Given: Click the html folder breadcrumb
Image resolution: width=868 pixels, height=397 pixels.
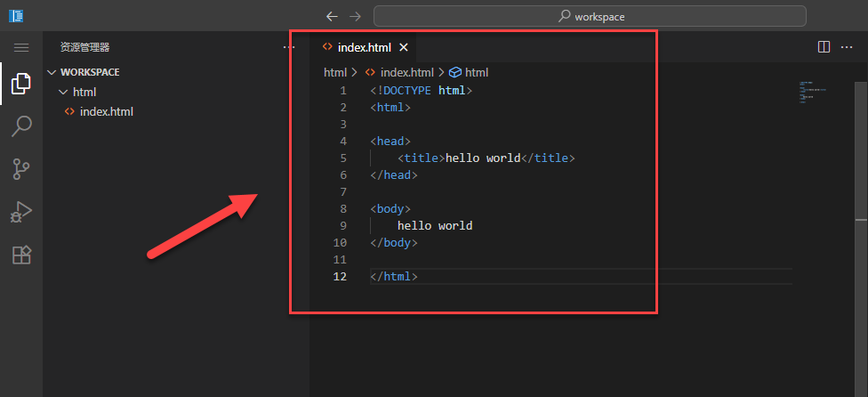Looking at the screenshot, I should tap(334, 72).
